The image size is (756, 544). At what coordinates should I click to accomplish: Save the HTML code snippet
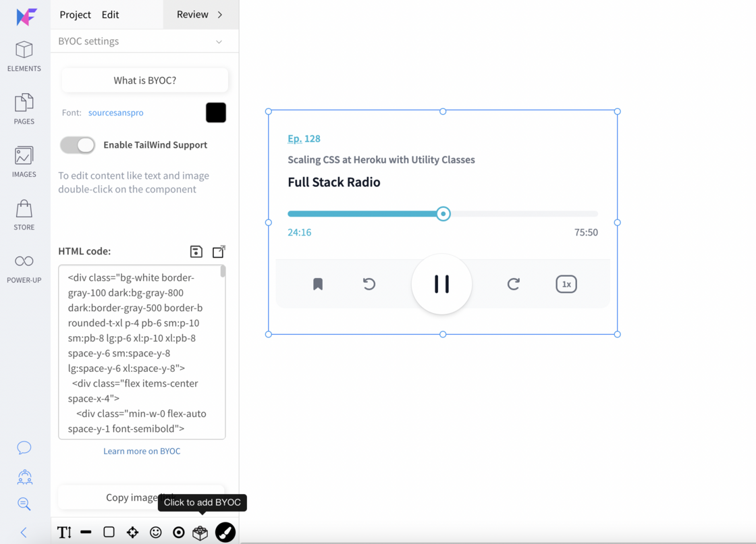[196, 252]
